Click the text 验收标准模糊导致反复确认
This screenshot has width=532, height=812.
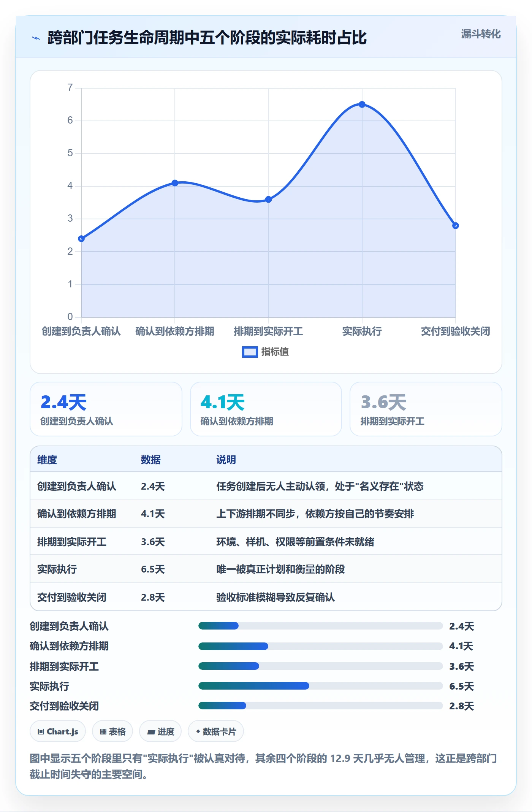point(275,597)
